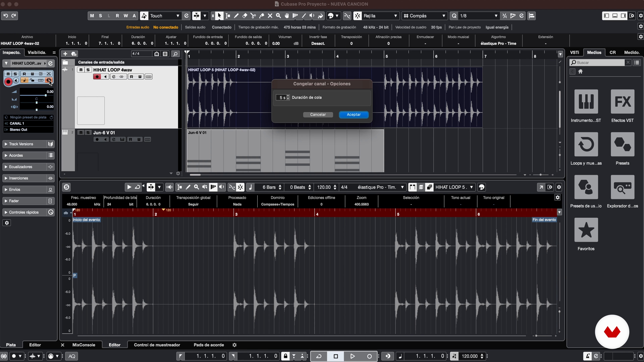
Task: Toggle global Solo state S button
Action: (100, 16)
